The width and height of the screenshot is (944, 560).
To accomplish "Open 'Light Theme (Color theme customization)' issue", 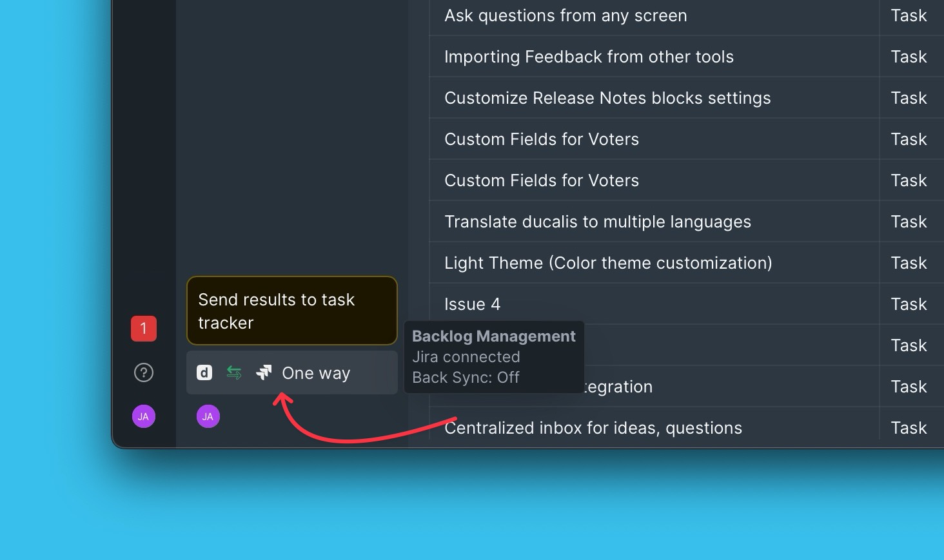I will pyautogui.click(x=608, y=263).
